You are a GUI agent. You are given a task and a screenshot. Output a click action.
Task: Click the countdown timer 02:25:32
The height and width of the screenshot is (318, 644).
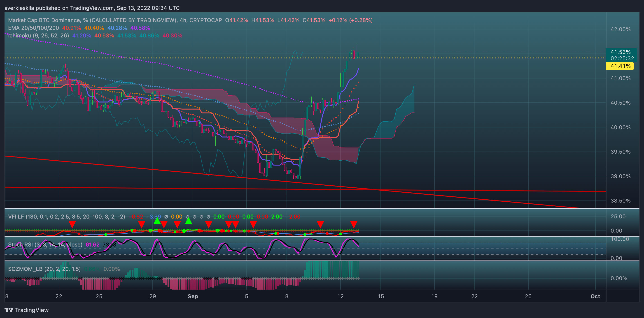(x=622, y=58)
